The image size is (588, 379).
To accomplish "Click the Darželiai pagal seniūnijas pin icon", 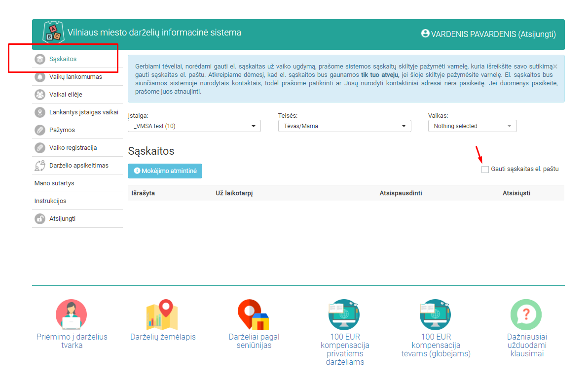I will point(254,314).
